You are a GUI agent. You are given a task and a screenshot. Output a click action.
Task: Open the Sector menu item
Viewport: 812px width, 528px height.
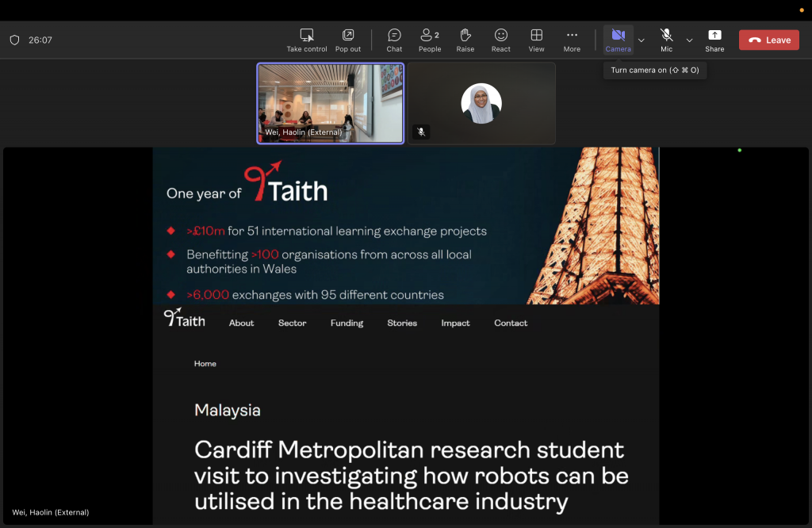[292, 323]
